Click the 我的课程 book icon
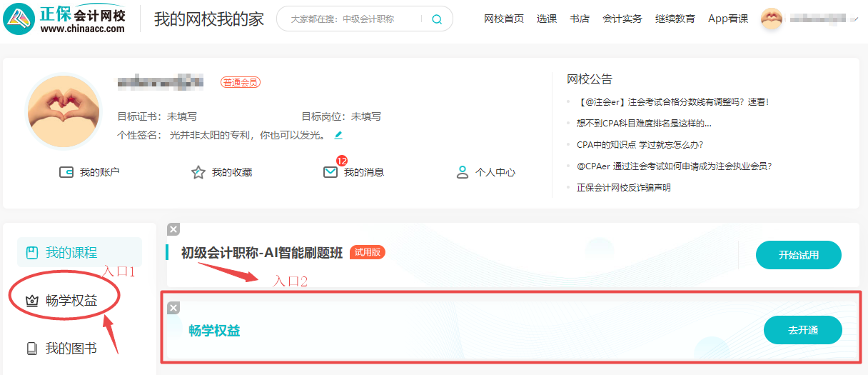The image size is (868, 375). click(x=31, y=253)
